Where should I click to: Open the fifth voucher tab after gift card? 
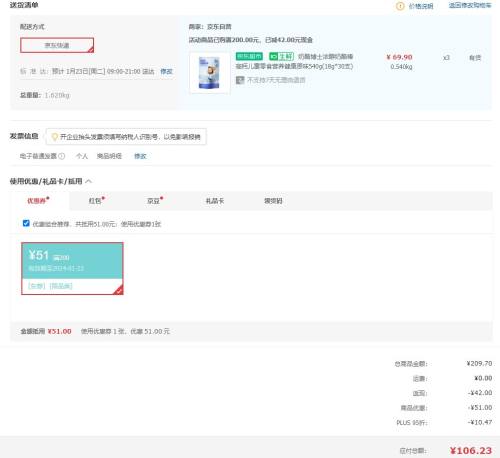[x=273, y=201]
